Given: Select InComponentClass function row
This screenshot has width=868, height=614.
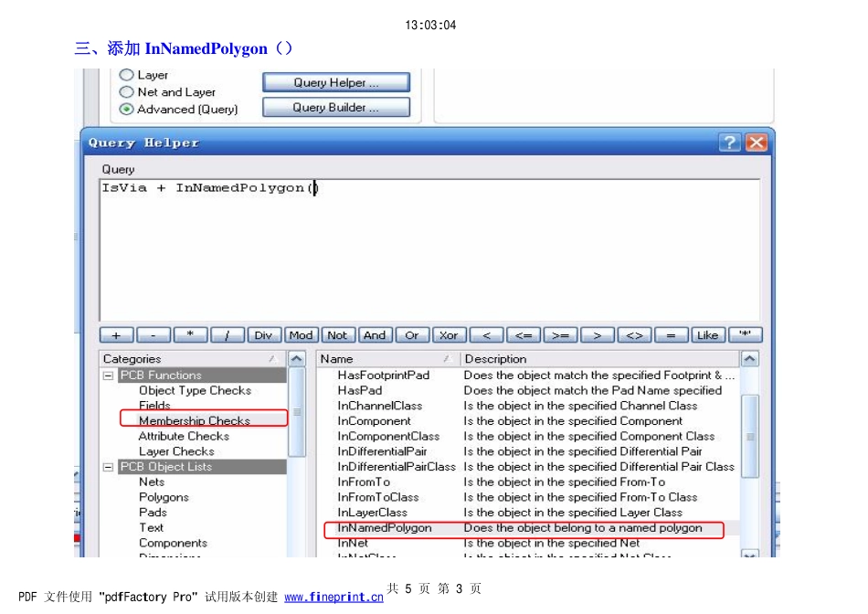Looking at the screenshot, I should 529,436.
